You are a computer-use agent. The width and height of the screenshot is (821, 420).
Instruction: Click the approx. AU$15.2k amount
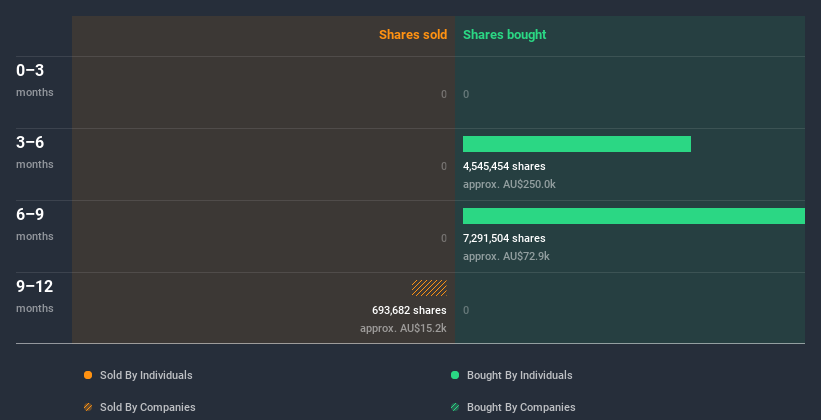403,328
